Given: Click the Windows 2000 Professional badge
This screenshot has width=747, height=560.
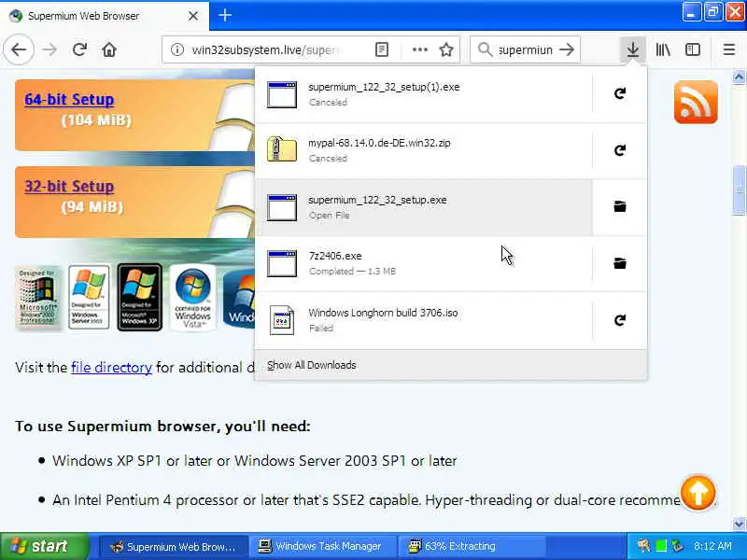Looking at the screenshot, I should pyautogui.click(x=38, y=298).
